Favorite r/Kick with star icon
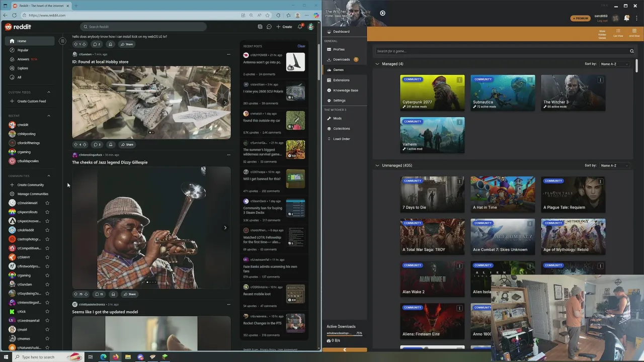 (x=47, y=312)
